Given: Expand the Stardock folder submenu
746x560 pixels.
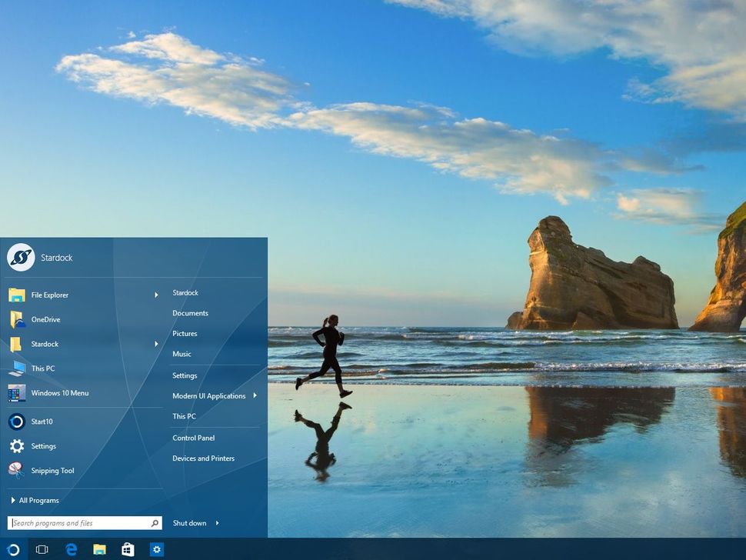Looking at the screenshot, I should point(156,344).
